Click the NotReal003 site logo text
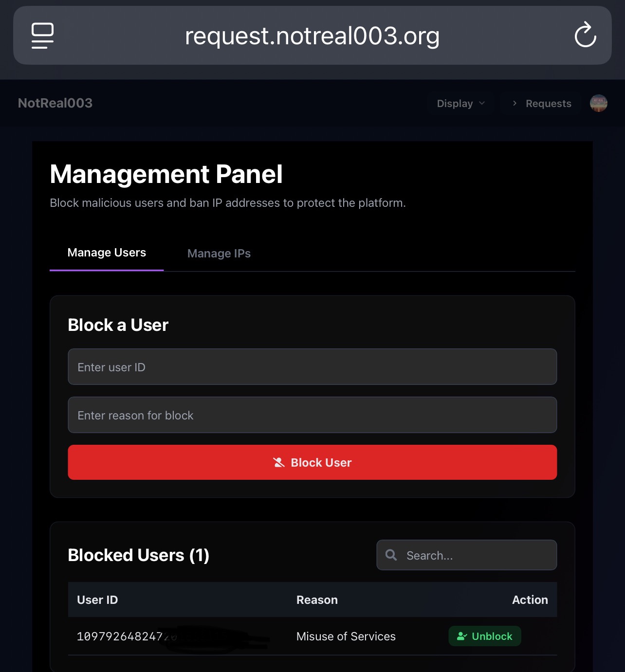The height and width of the screenshot is (672, 625). tap(55, 103)
